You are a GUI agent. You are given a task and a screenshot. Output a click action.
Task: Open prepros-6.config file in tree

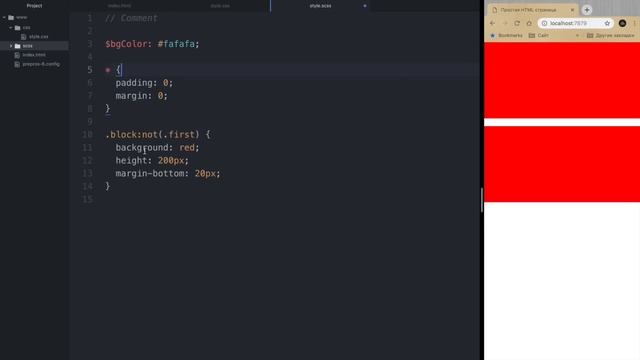[x=41, y=64]
